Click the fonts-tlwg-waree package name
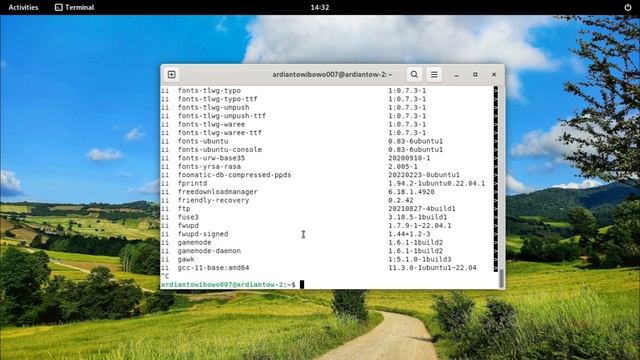640x360 pixels. click(x=211, y=124)
